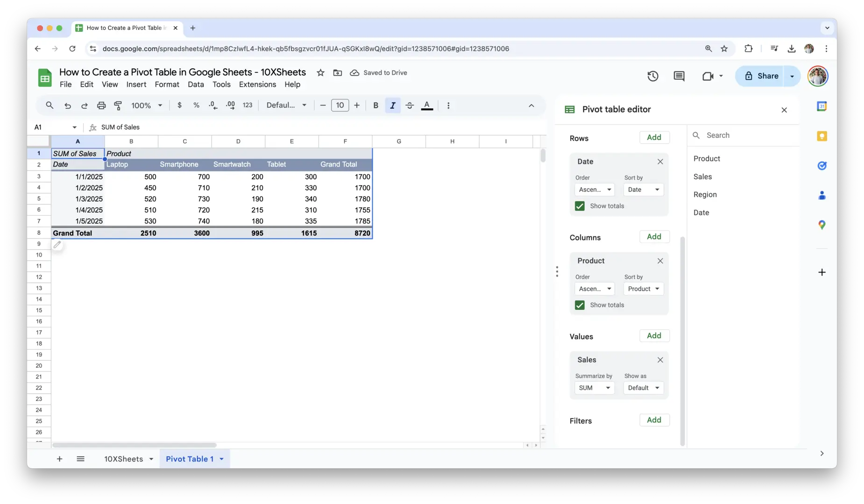
Task: Open the comments panel icon
Action: (x=679, y=76)
